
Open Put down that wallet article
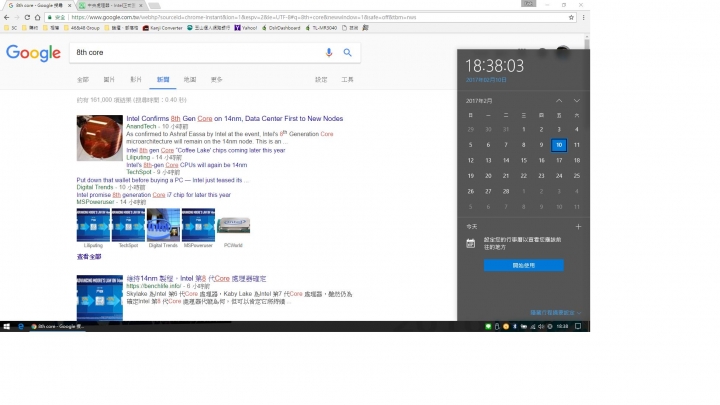click(163, 180)
